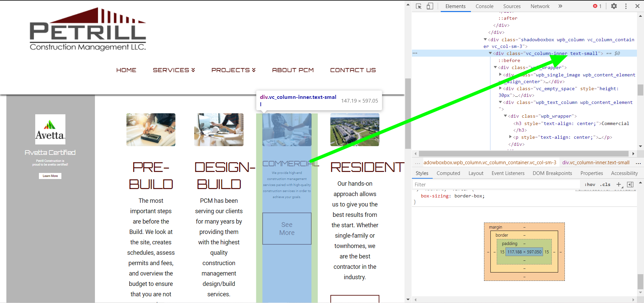Select the Styles tab
Screen dimensions: 644x303
tap(422, 173)
